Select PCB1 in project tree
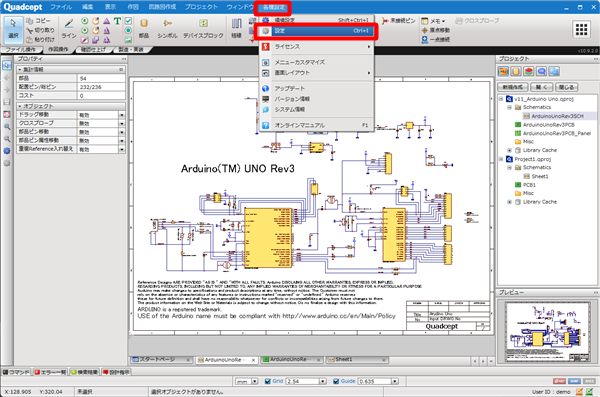The height and width of the screenshot is (397, 600). coord(529,185)
